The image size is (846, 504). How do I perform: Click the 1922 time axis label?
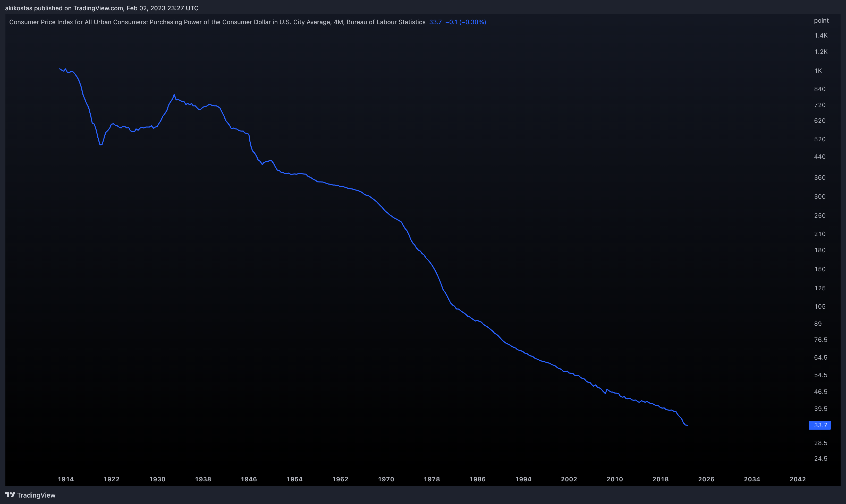[x=112, y=479]
